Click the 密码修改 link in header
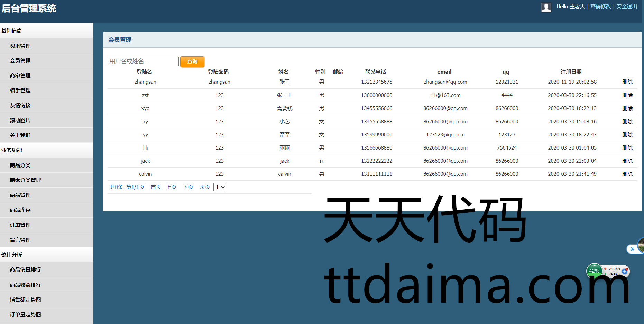The width and height of the screenshot is (644, 324). pyautogui.click(x=600, y=7)
